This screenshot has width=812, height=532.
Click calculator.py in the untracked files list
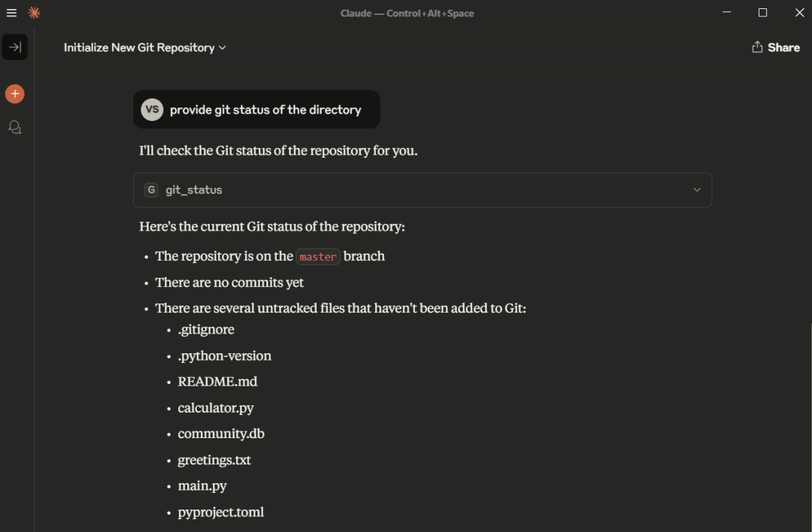click(216, 408)
